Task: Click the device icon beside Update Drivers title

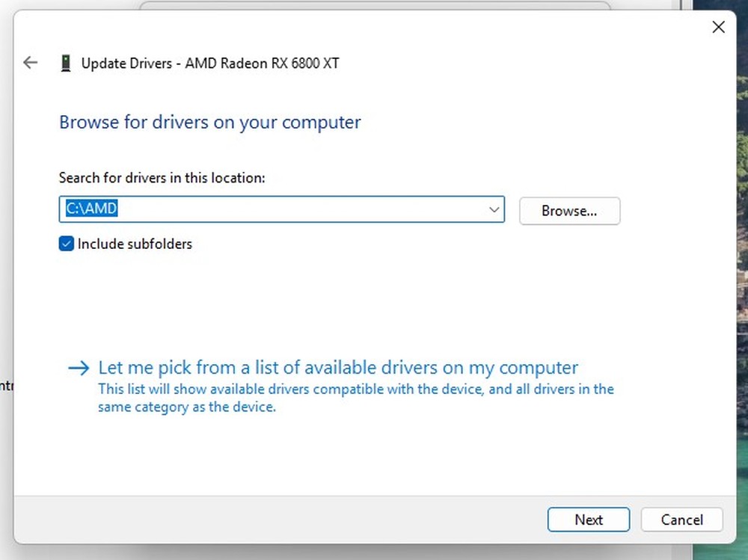Action: (66, 63)
